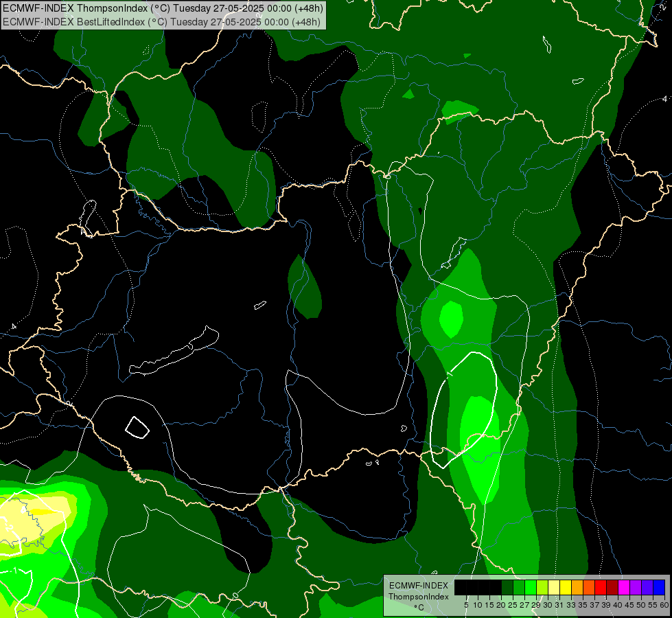Select the magenta 40–45 legend swatch

[x=624, y=587]
